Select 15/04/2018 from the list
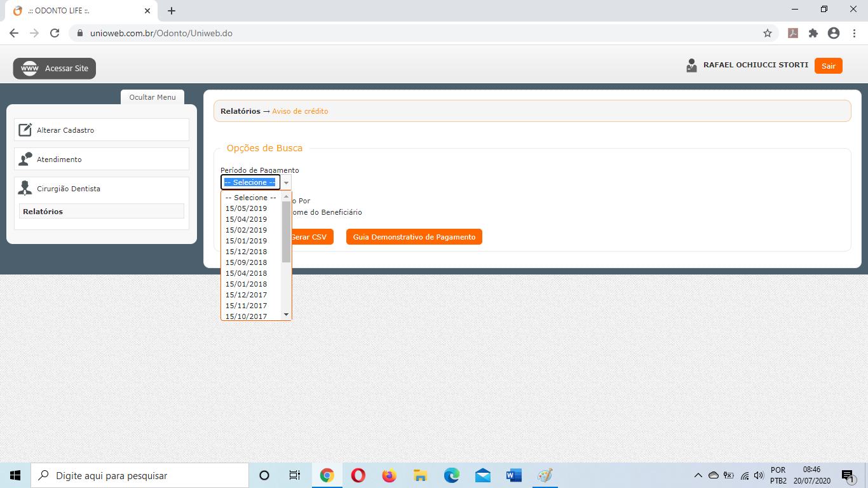The height and width of the screenshot is (488, 868). (251, 273)
